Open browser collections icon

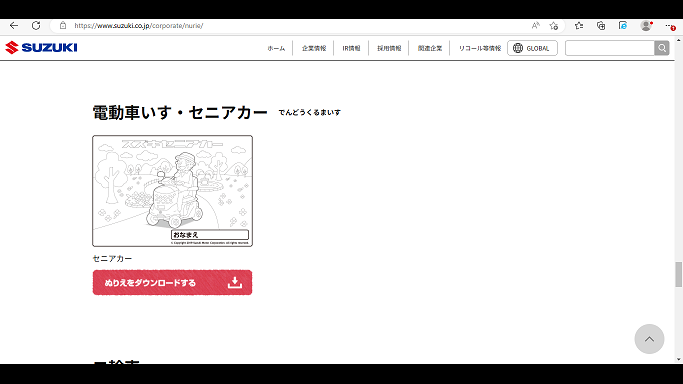tap(601, 26)
